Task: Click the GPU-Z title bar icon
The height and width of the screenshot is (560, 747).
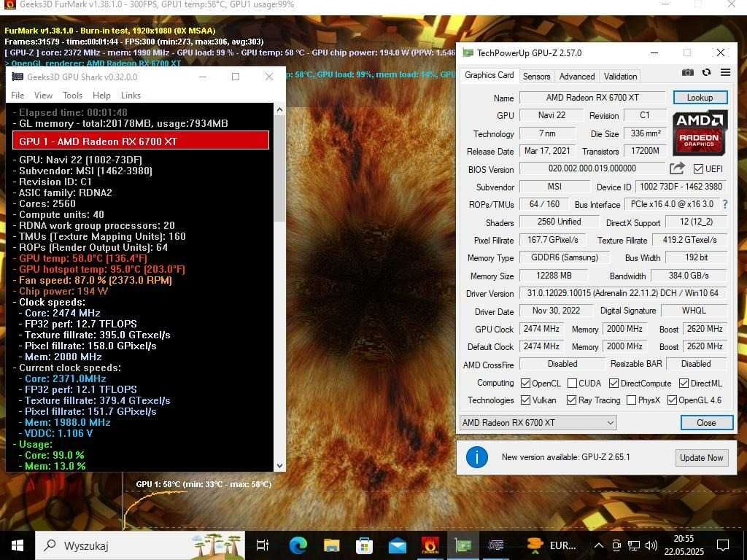Action: 468,52
